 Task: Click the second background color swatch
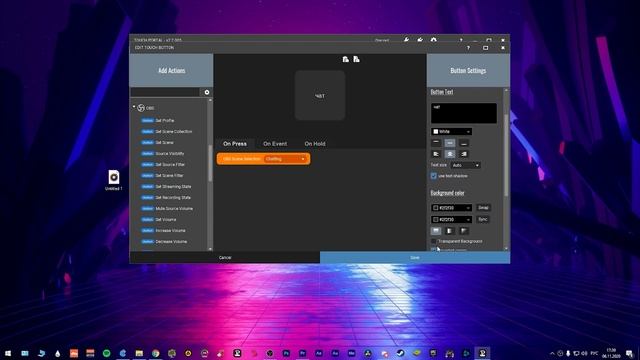[x=436, y=220]
